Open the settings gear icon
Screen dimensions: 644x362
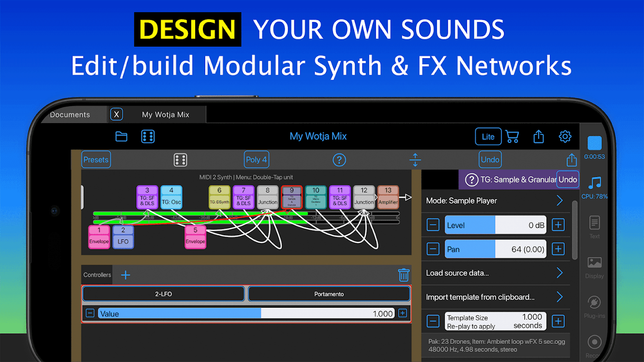[565, 136]
